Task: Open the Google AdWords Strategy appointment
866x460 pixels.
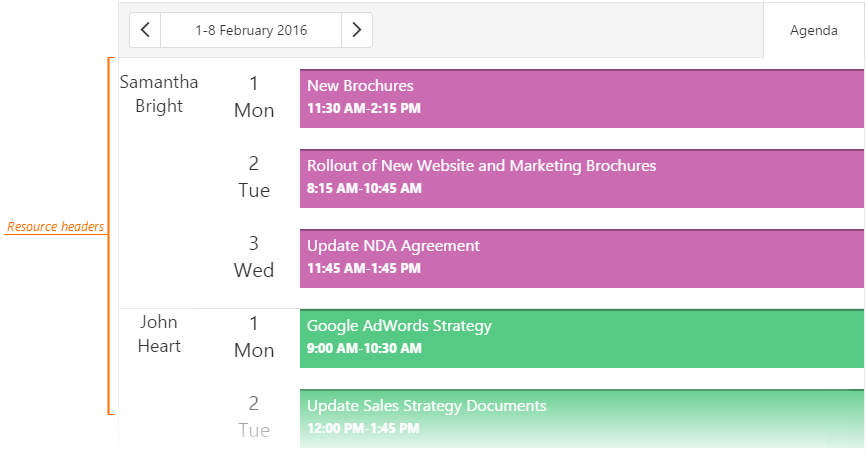Action: pos(581,338)
